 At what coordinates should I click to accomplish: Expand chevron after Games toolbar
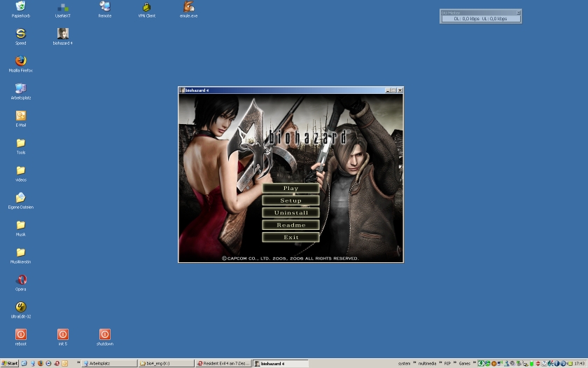(x=475, y=362)
